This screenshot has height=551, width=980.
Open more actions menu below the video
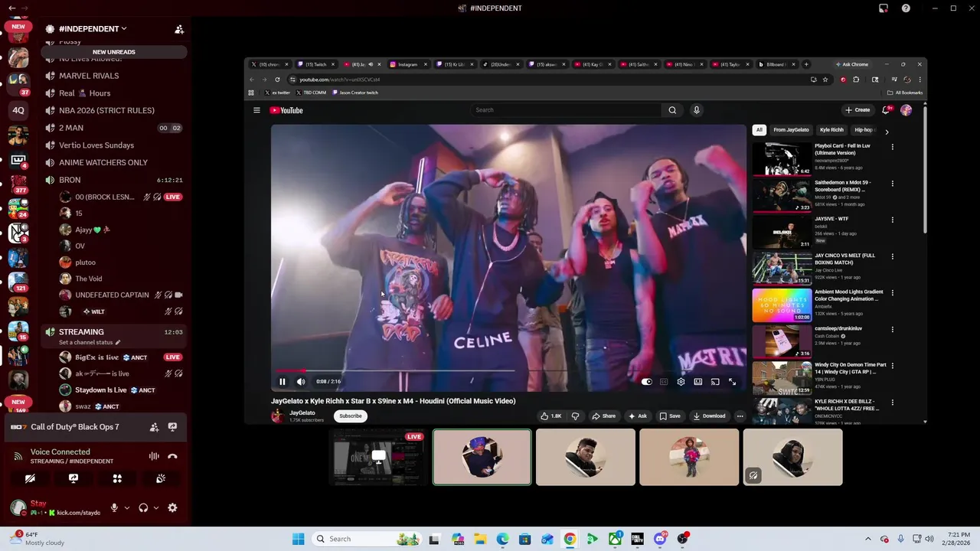(740, 416)
